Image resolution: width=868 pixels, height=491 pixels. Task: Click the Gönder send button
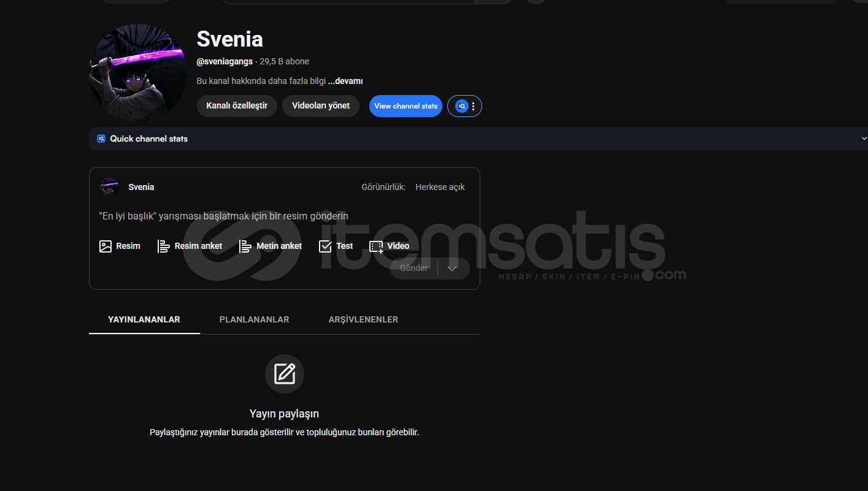tap(414, 268)
